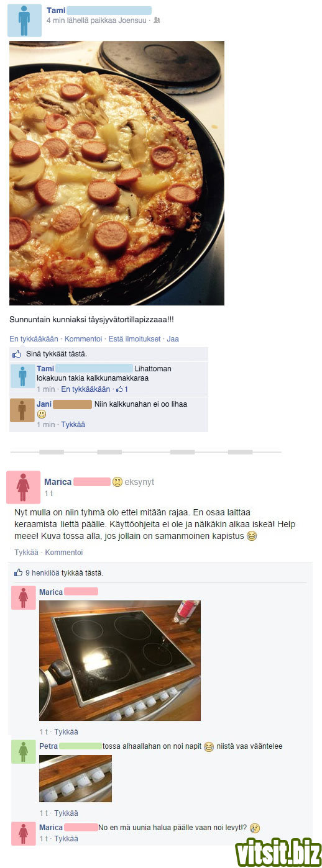Click the vitsit.biz watermark logo
322x868 pixels.
(x=278, y=854)
